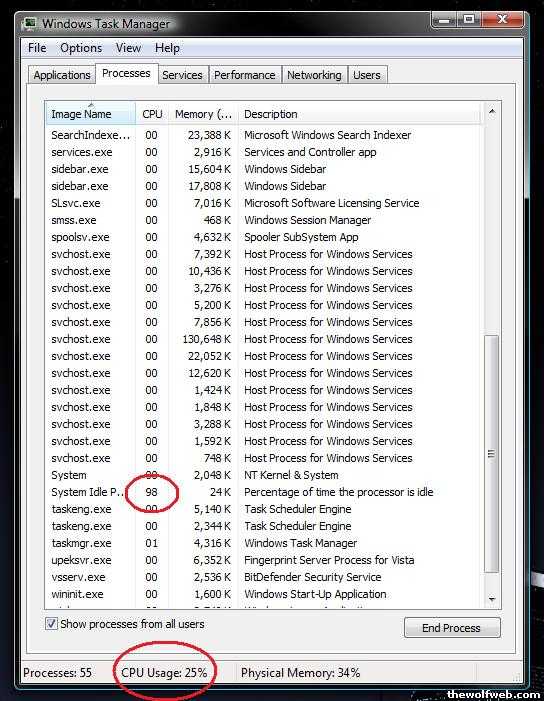Select sidebar.exe using 17,808 K
The height and width of the screenshot is (701, 544).
click(264, 186)
